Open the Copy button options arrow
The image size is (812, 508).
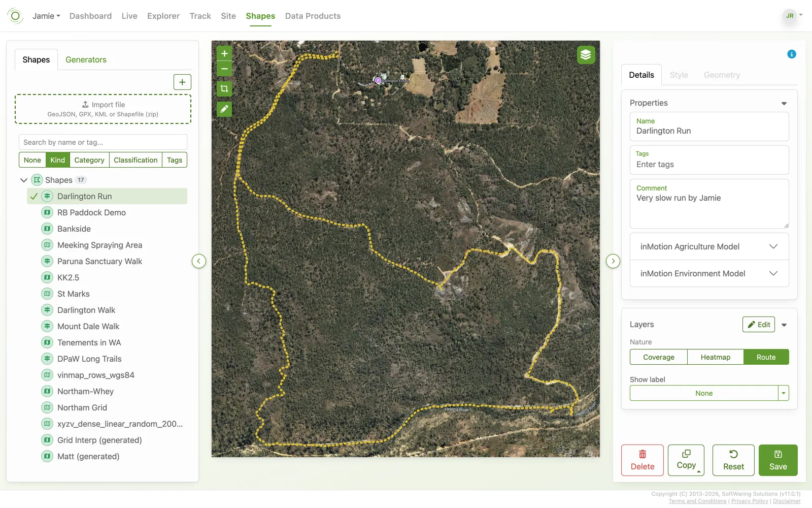point(699,471)
